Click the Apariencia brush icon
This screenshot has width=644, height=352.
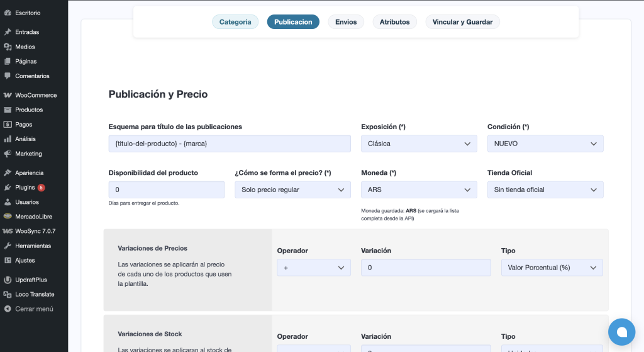pos(8,173)
